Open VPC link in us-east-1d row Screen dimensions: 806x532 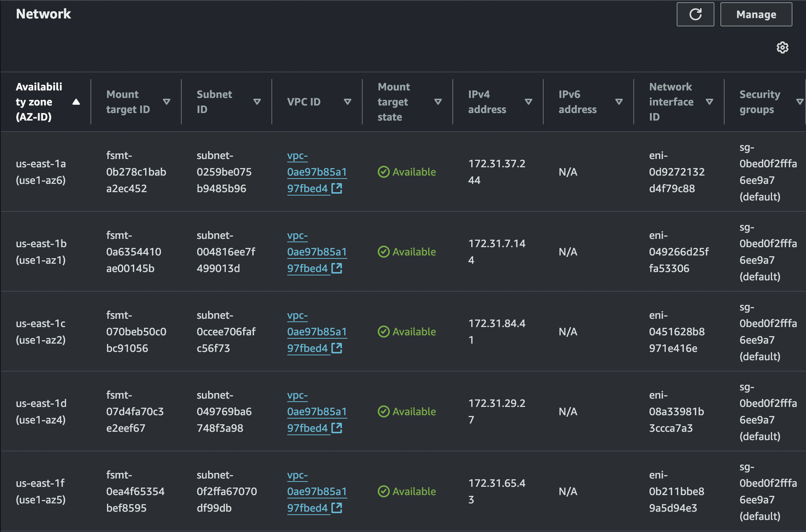click(x=316, y=412)
